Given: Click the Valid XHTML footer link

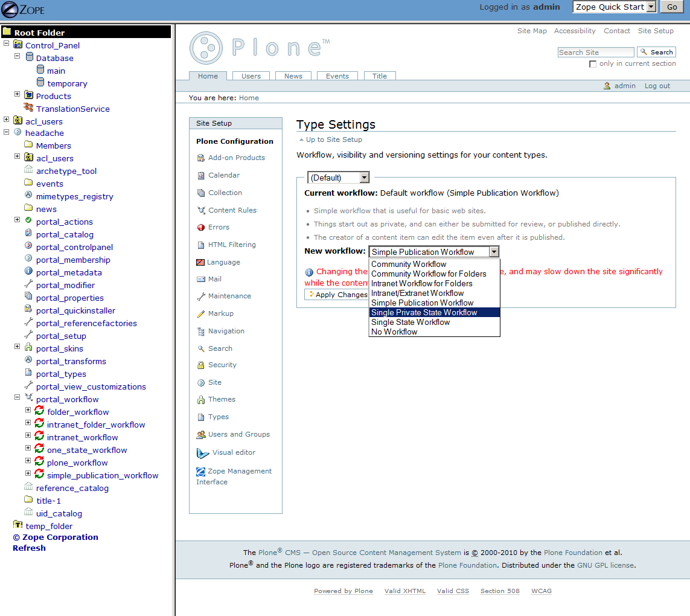Looking at the screenshot, I should (x=405, y=591).
